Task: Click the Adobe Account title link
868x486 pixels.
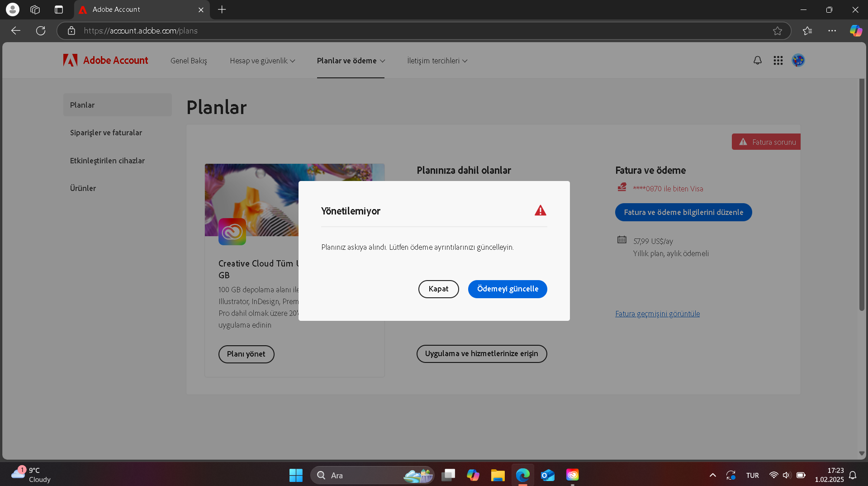Action: [115, 60]
